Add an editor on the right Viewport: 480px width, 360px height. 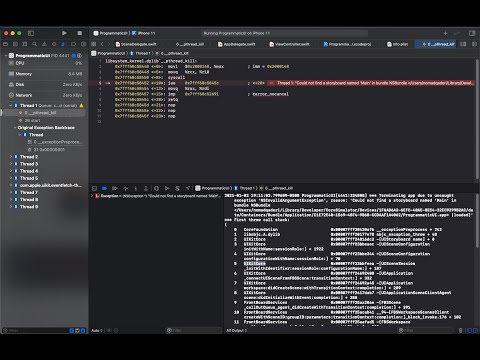tap(474, 44)
